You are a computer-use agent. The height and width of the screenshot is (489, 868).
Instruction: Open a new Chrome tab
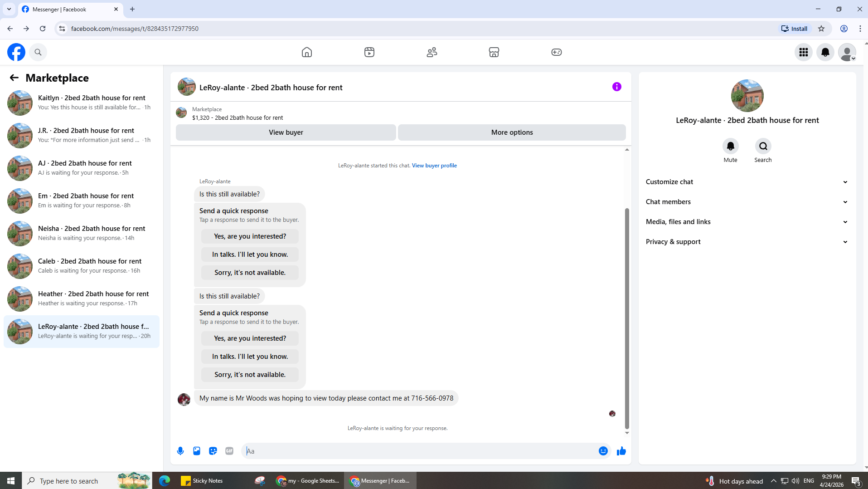132,9
